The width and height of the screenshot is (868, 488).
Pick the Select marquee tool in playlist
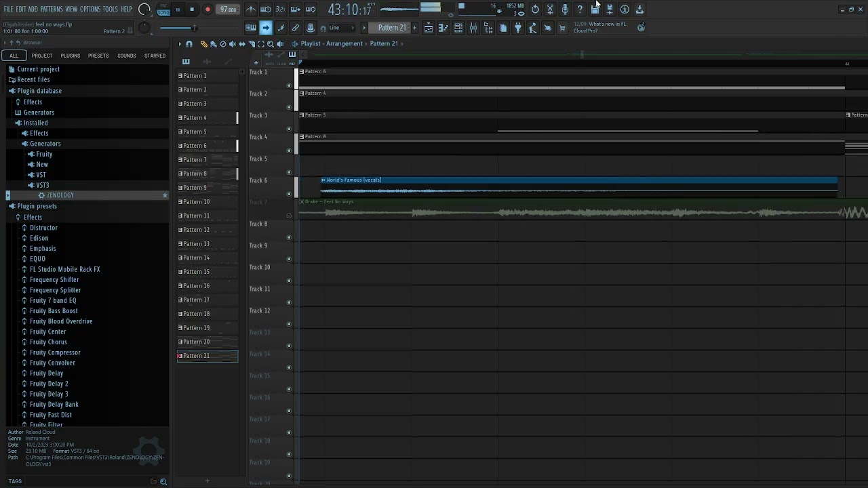pyautogui.click(x=260, y=44)
